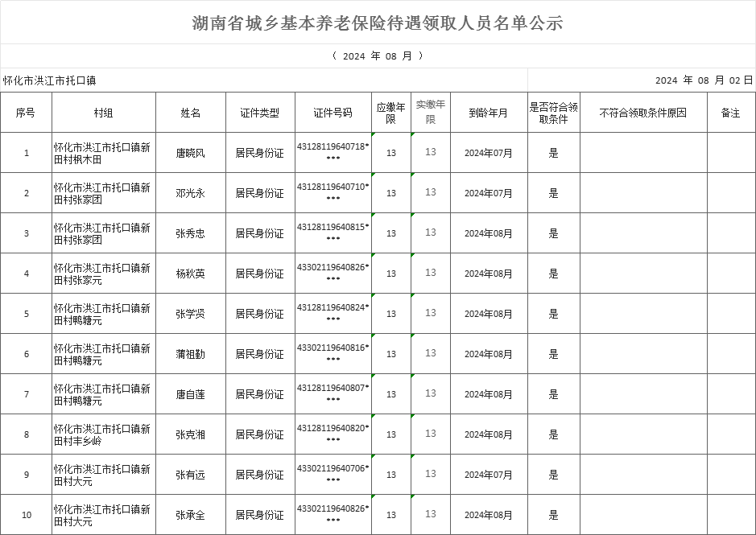Select the date cell 2024 年 08 月 02 日
This screenshot has width=756, height=535.
click(704, 80)
